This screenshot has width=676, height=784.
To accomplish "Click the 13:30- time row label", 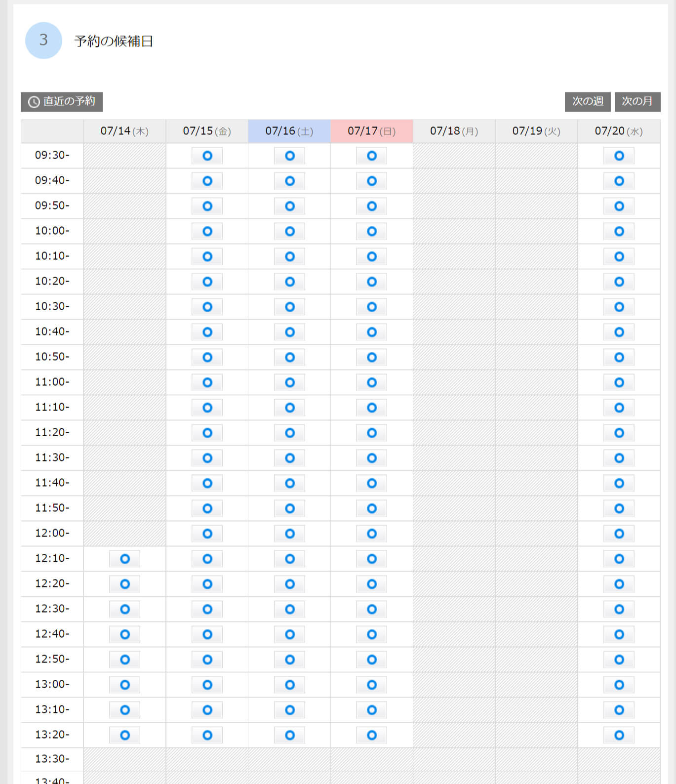I will (52, 759).
